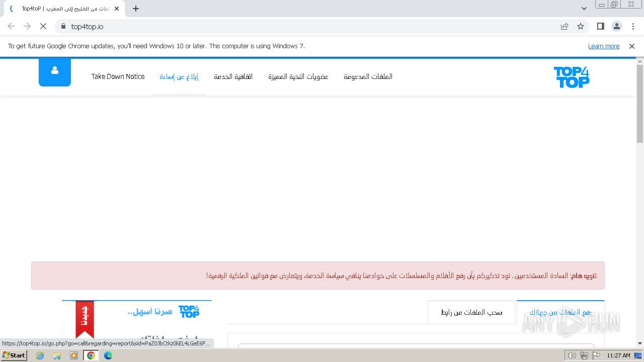Open the الملفات المدعومة page

[x=368, y=76]
